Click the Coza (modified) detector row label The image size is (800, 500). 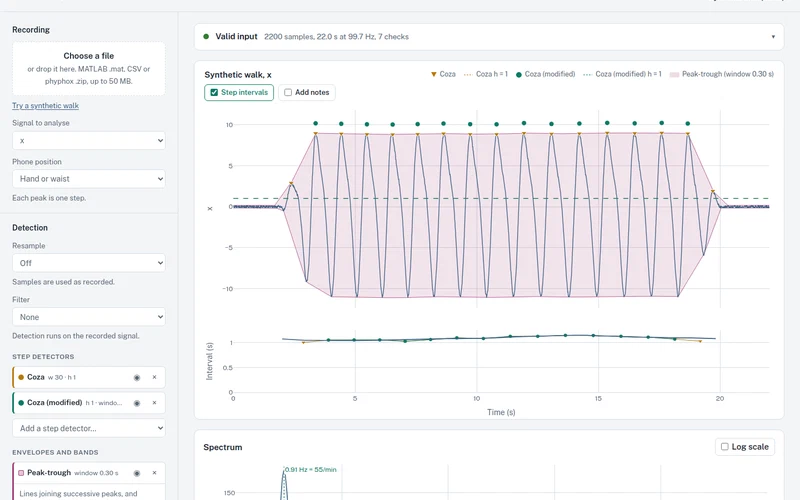click(55, 403)
